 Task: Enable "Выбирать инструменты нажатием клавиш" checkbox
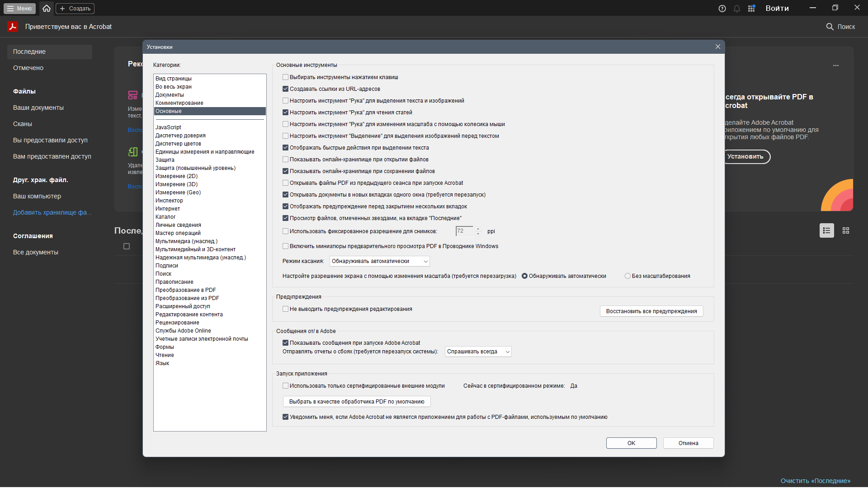(x=285, y=77)
